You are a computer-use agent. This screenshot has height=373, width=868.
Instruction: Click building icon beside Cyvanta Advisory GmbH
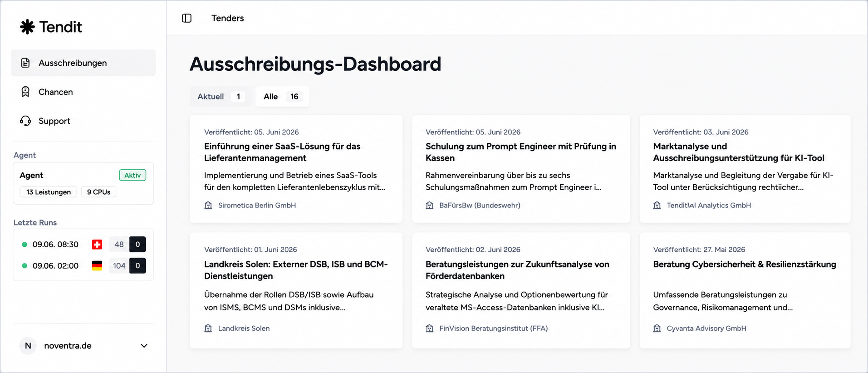(x=657, y=328)
